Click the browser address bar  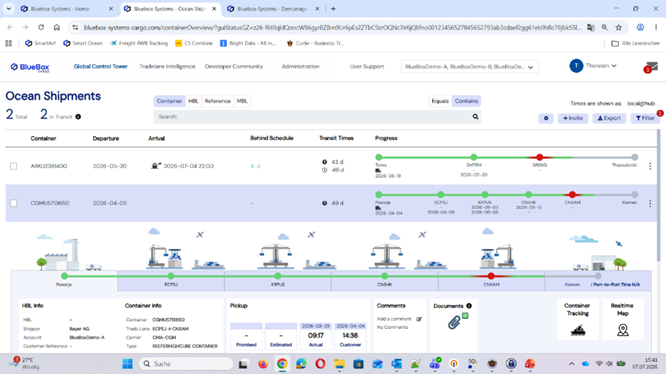(x=331, y=28)
